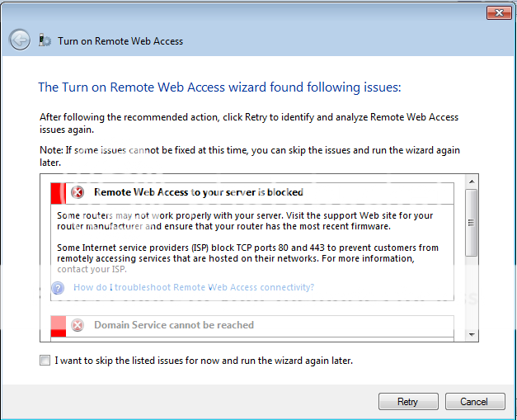This screenshot has width=517, height=420.
Task: Click scrollbar up arrow in issues list
Action: click(x=472, y=182)
